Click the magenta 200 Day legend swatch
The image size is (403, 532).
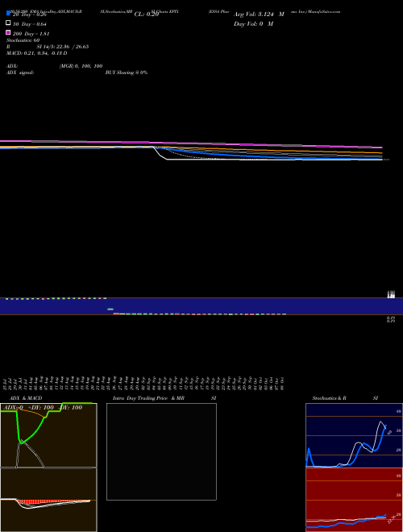tap(8, 32)
